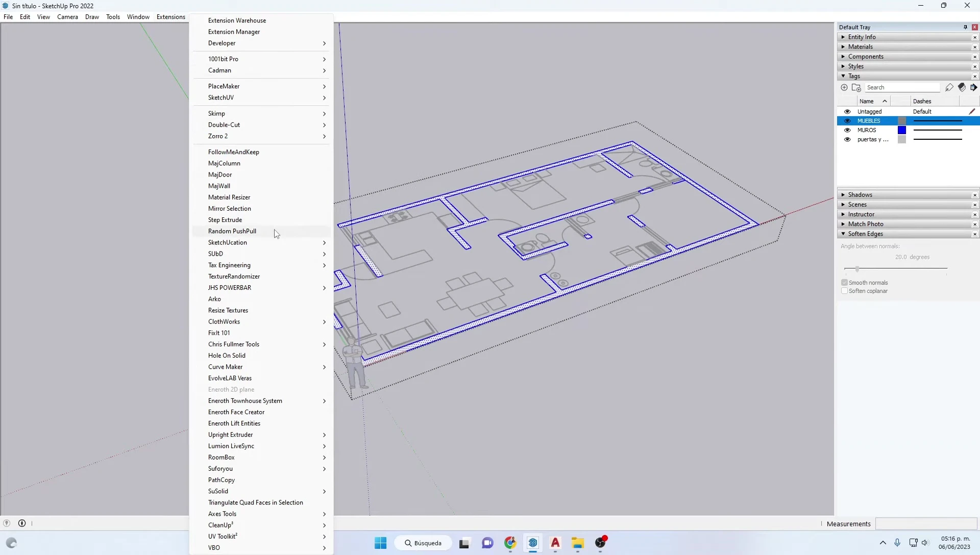The width and height of the screenshot is (980, 555).
Task: Click the model info circle icon in status bar
Action: (22, 523)
